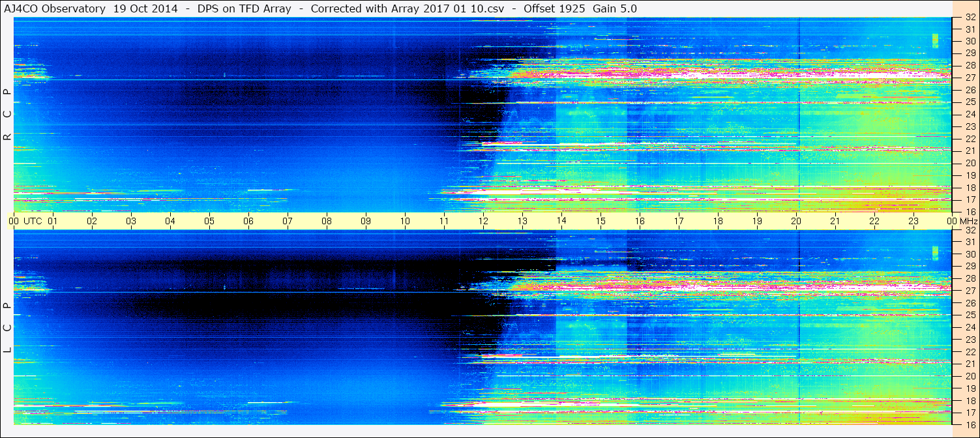Viewport: 980px width, 438px height.
Task: Select the 08 hour marker on time axis
Action: [x=327, y=221]
